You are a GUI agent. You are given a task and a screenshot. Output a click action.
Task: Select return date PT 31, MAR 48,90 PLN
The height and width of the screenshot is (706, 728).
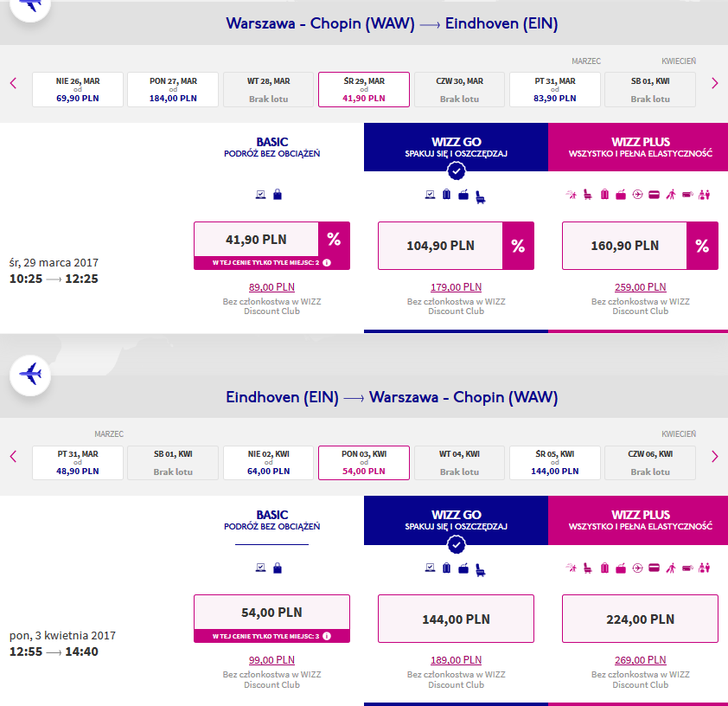78,463
